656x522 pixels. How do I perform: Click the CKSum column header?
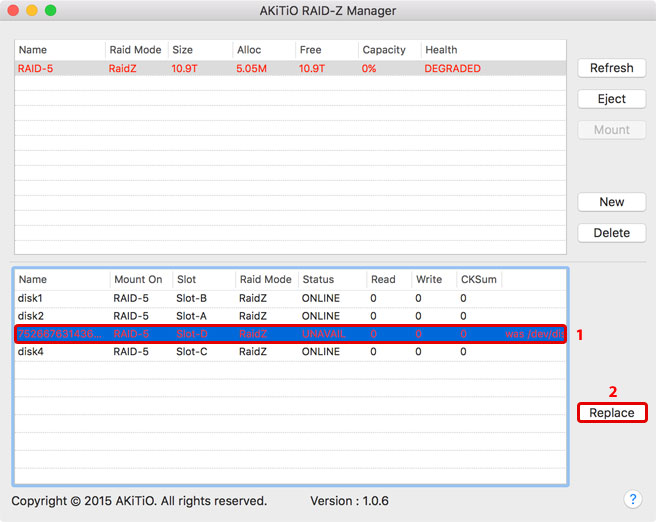[477, 280]
